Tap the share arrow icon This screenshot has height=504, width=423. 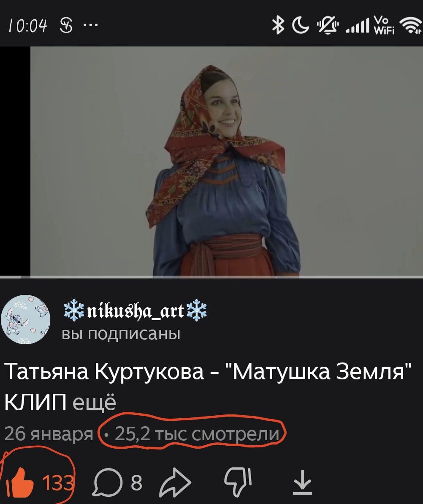[175, 482]
